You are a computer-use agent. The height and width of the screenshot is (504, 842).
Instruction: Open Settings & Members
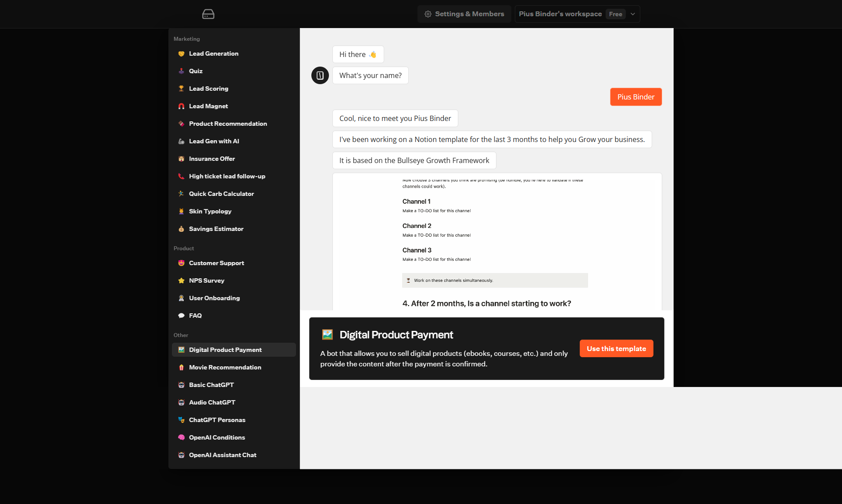464,14
